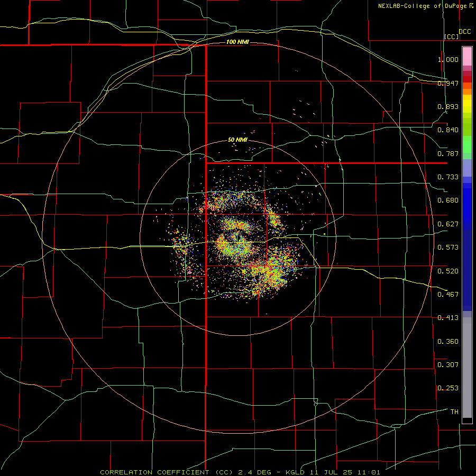Select the 0.787 scale value
The height and width of the screenshot is (476, 476).
coord(448,153)
